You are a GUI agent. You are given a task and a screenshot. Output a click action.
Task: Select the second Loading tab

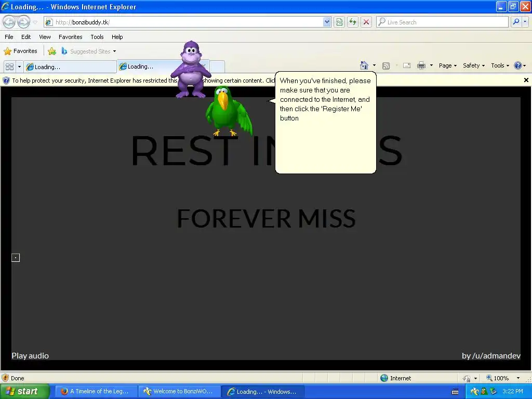click(146, 66)
